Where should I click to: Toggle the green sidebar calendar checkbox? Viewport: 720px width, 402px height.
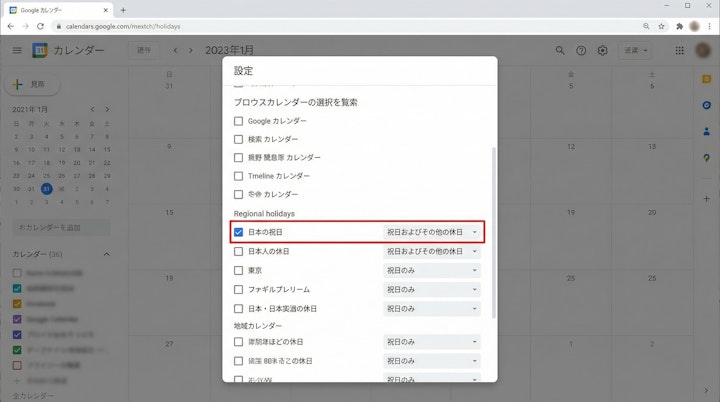pos(17,350)
